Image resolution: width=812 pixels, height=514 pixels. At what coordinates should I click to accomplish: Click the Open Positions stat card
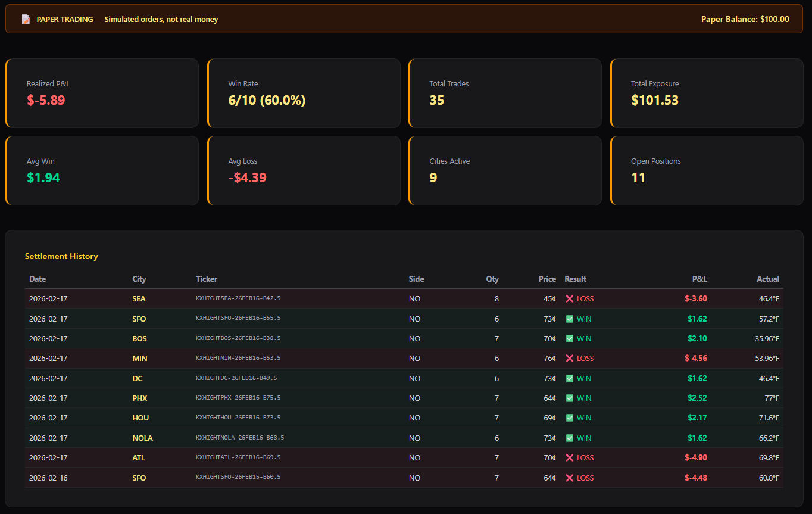pos(707,170)
